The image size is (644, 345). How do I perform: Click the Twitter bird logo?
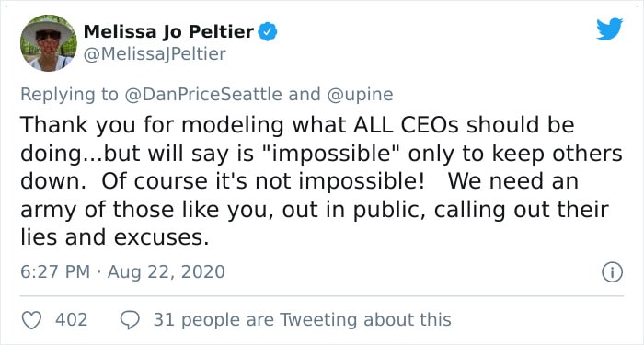[x=609, y=29]
